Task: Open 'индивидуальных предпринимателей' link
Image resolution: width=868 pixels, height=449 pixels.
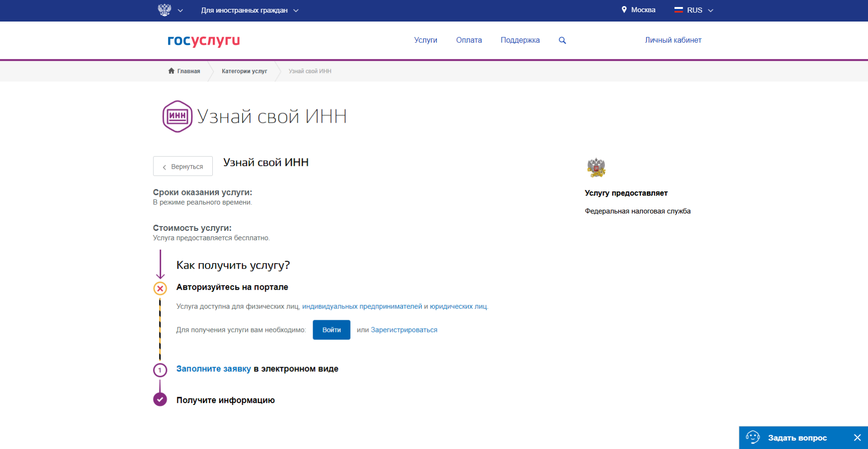Action: tap(362, 306)
